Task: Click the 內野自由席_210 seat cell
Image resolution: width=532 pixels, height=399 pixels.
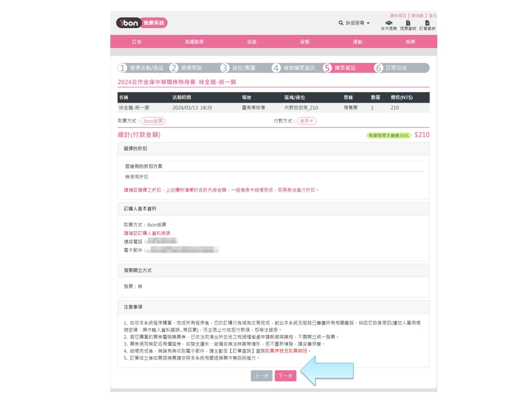Action: tap(301, 108)
